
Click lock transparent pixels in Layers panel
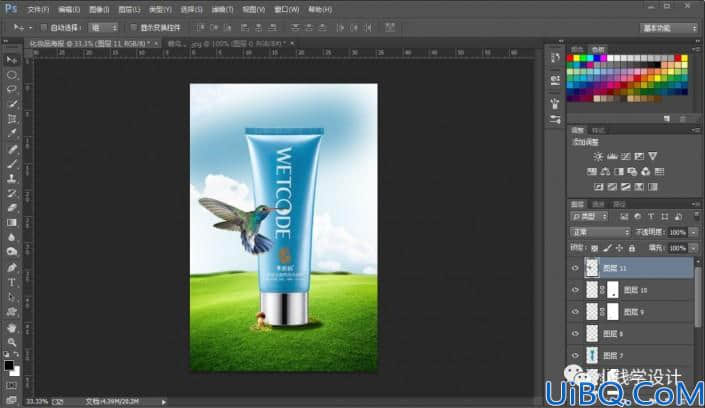pos(594,248)
